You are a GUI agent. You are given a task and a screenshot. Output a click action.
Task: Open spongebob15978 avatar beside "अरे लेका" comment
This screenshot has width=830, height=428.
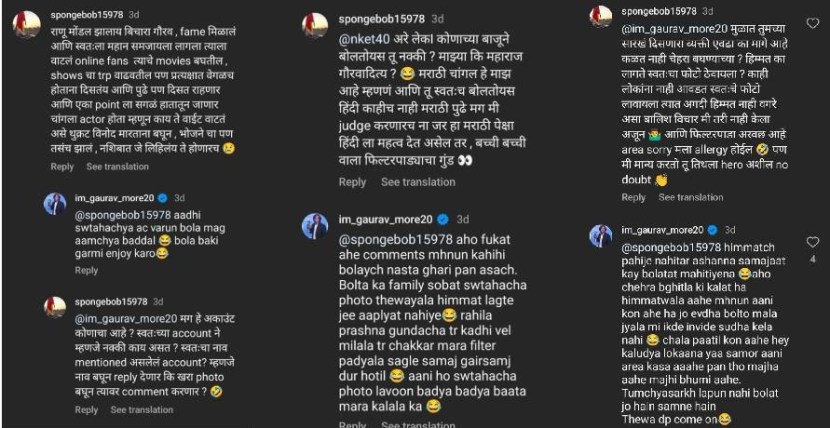[316, 24]
